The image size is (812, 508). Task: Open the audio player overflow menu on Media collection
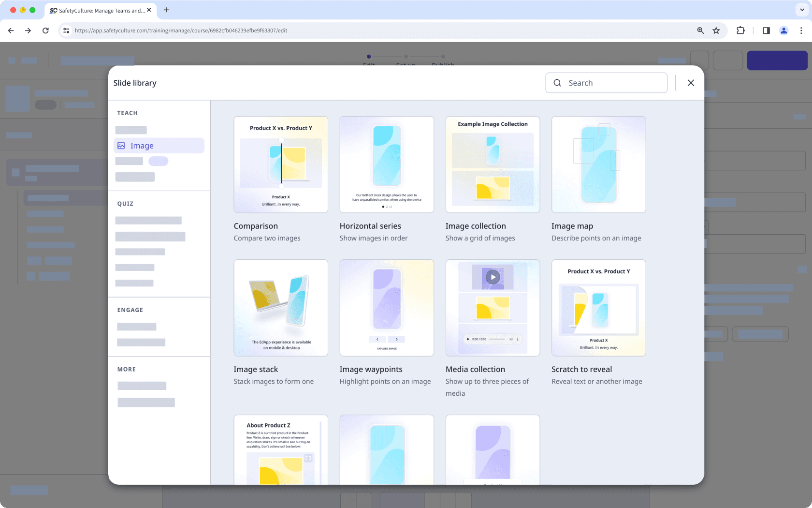pyautogui.click(x=518, y=339)
